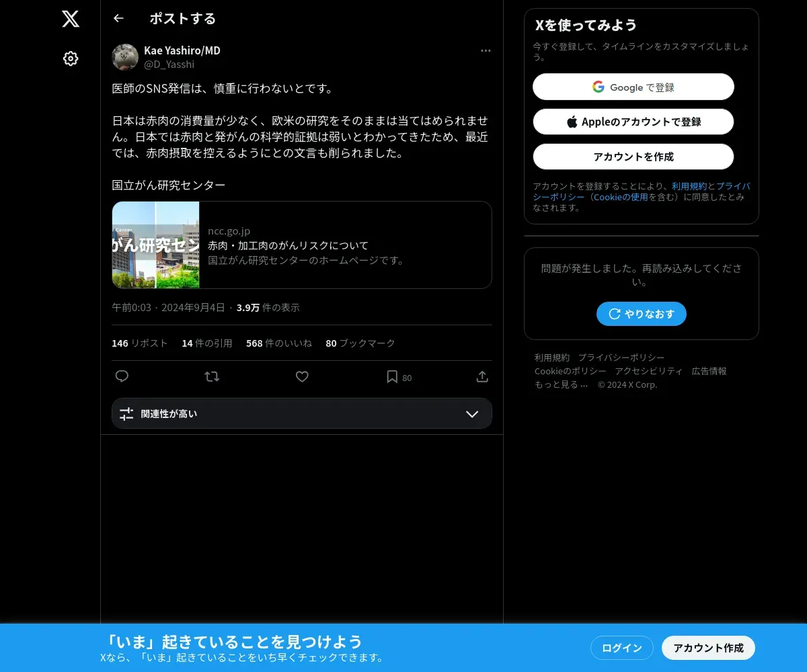Reply using the speech bubble icon

click(x=122, y=376)
